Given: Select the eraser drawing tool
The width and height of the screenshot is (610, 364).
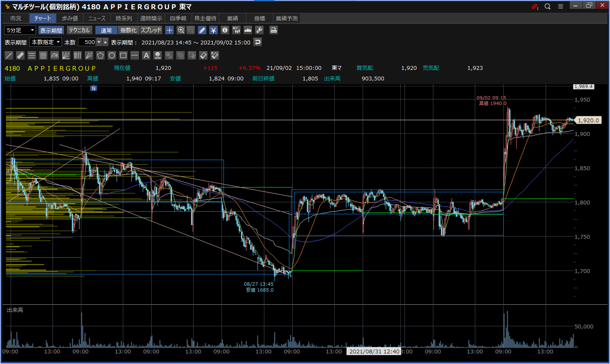Looking at the screenshot, I should click(203, 55).
